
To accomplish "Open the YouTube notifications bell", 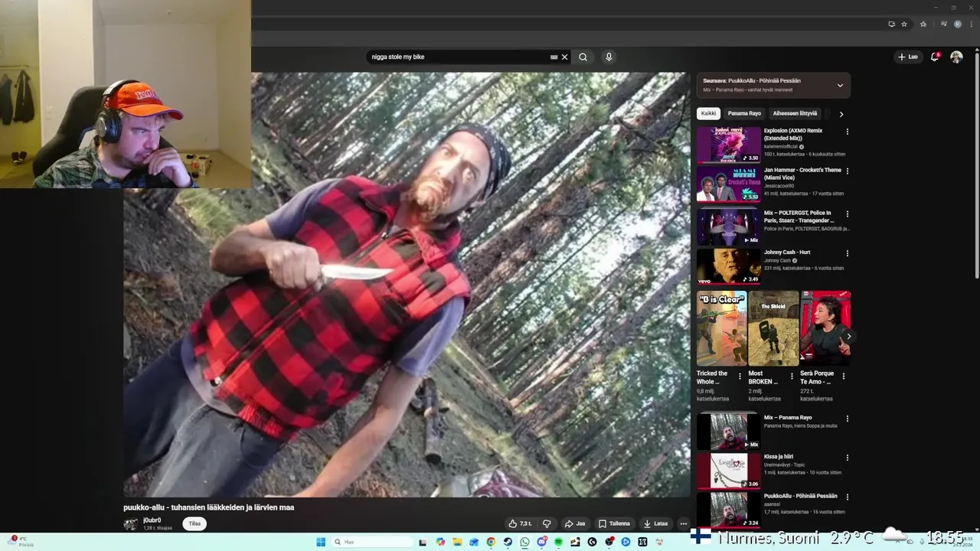I will tap(934, 57).
